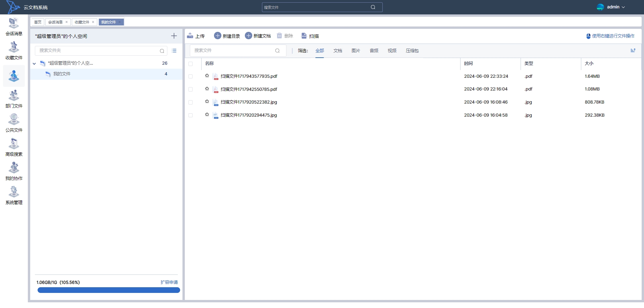Screen dimensions: 644x308
Task: Open 部门文件 in the sidebar
Action: point(14,99)
